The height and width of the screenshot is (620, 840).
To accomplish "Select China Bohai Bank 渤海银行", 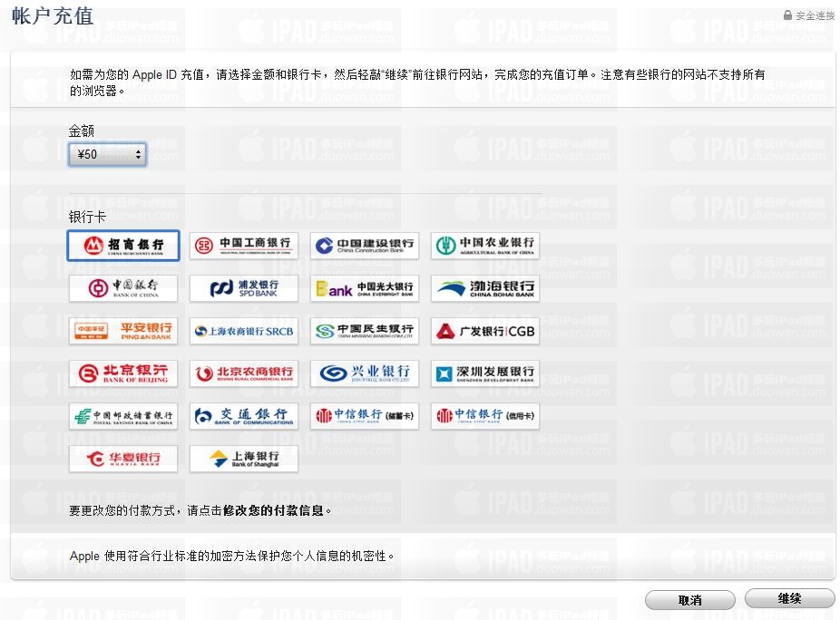I will (x=484, y=288).
